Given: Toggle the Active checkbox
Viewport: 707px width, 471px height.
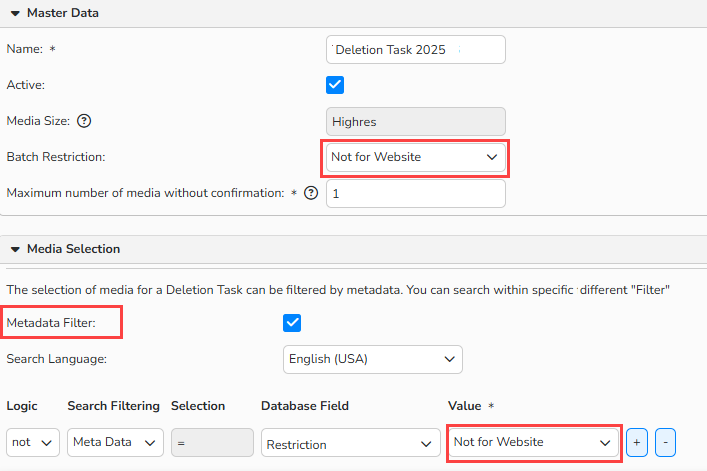Looking at the screenshot, I should [x=335, y=85].
